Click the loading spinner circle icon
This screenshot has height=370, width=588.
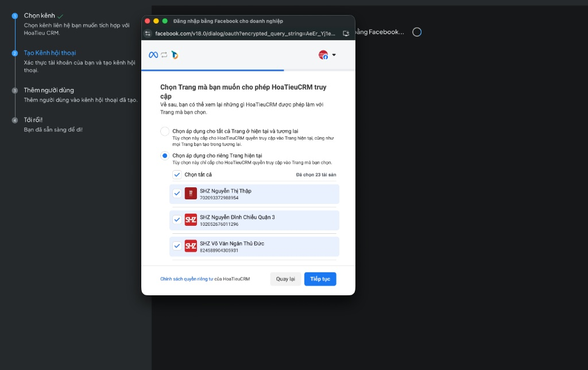point(417,32)
